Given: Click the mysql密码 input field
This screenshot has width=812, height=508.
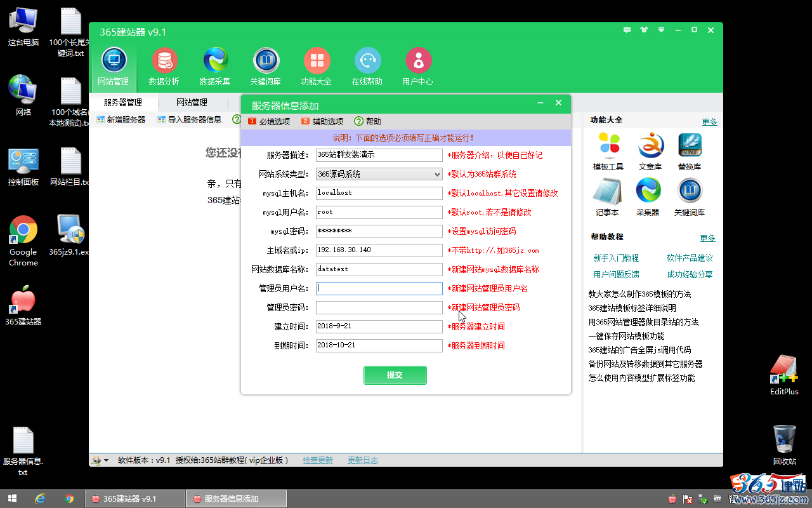Looking at the screenshot, I should pos(379,231).
